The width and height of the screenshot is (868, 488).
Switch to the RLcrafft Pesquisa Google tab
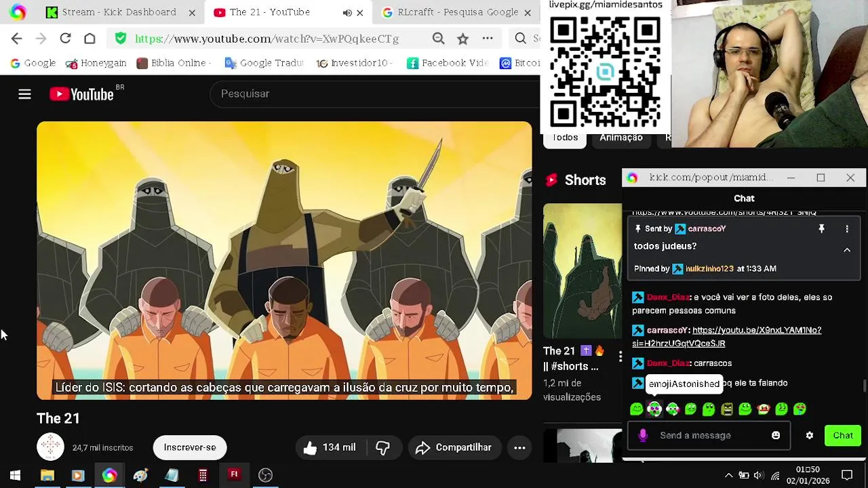click(458, 12)
